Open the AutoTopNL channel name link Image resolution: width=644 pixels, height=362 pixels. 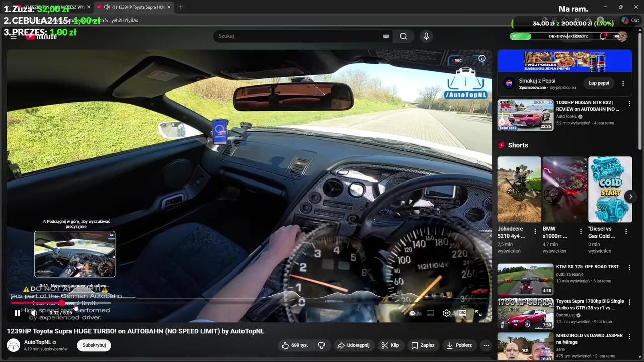pyautogui.click(x=38, y=342)
